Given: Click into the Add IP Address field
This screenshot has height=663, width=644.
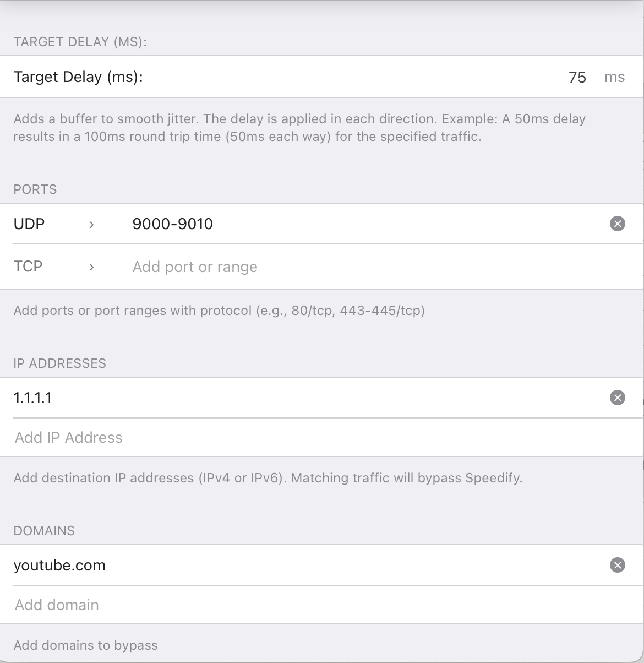Looking at the screenshot, I should tap(69, 438).
